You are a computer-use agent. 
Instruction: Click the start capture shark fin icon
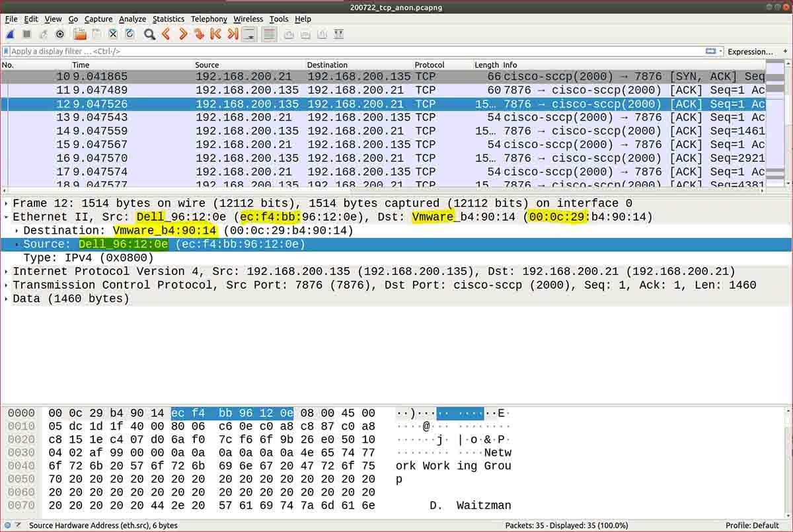(11, 34)
